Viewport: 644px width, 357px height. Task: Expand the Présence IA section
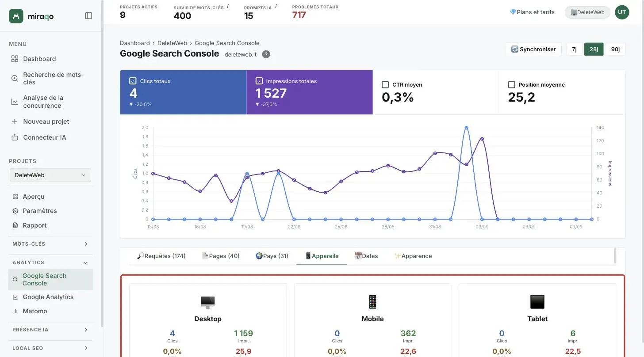coord(50,330)
